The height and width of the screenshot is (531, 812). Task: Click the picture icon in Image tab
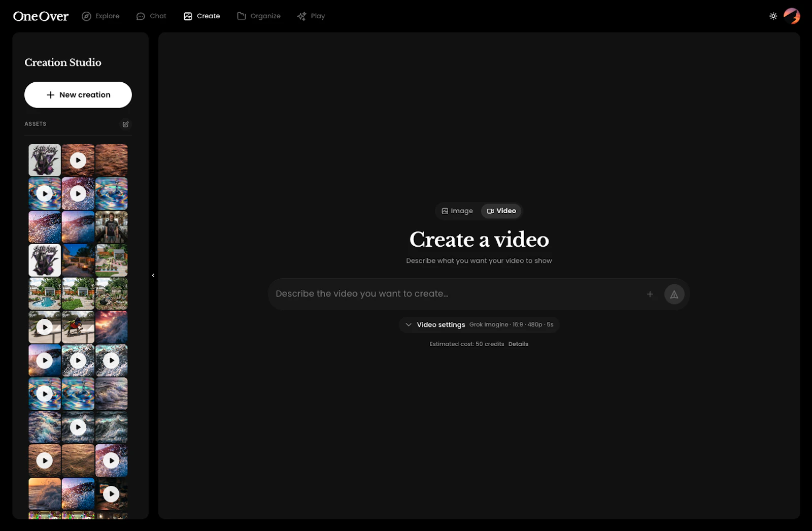tap(445, 211)
